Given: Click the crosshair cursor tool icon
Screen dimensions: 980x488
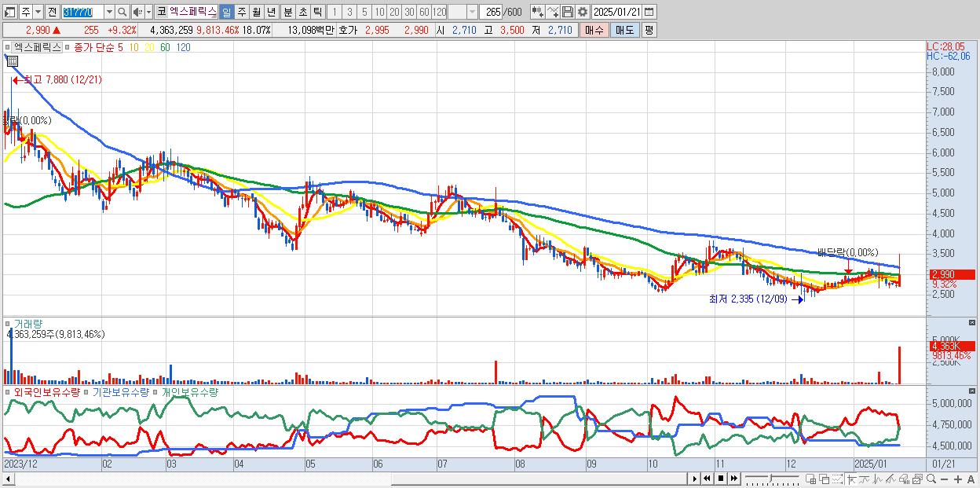Looking at the screenshot, I should click(x=852, y=479).
